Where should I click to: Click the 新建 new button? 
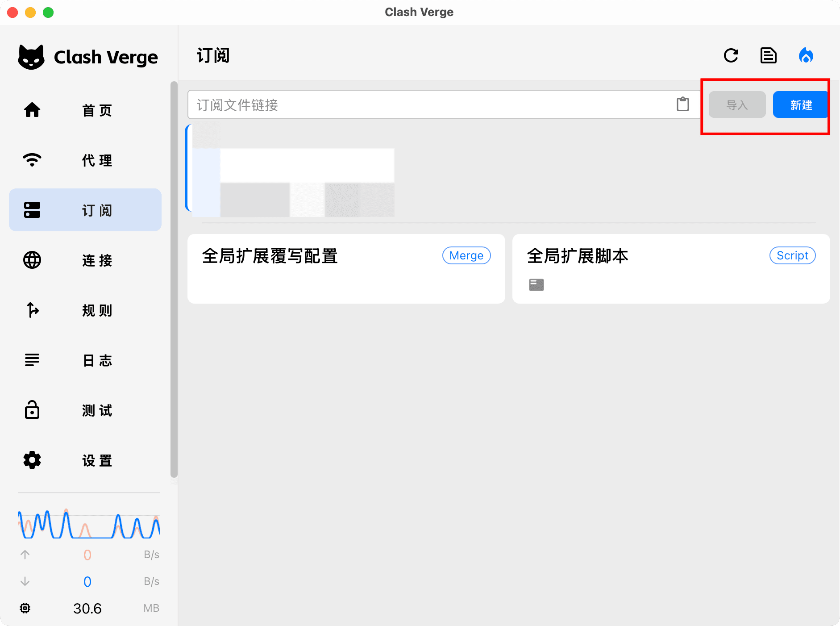[801, 105]
